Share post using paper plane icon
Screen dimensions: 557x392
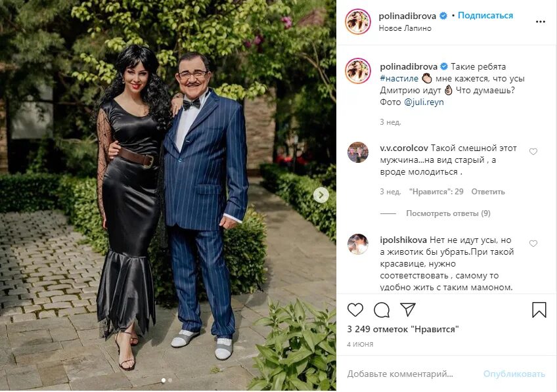[x=408, y=309]
